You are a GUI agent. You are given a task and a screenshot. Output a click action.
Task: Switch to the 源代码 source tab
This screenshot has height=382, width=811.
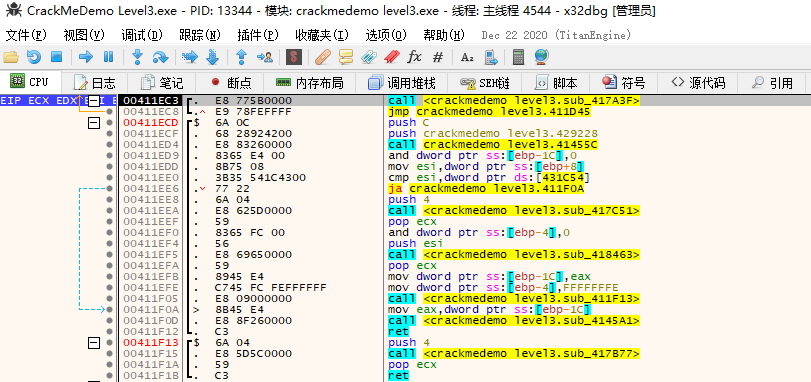698,83
